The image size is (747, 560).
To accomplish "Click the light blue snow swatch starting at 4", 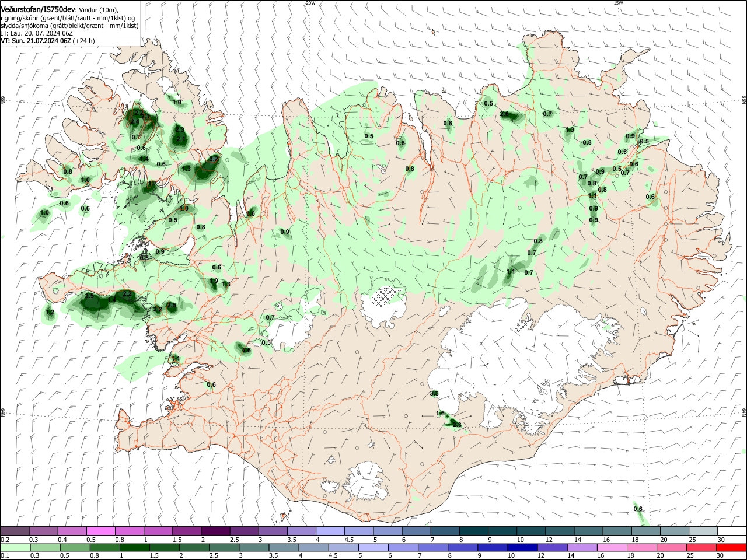I will tap(329, 531).
